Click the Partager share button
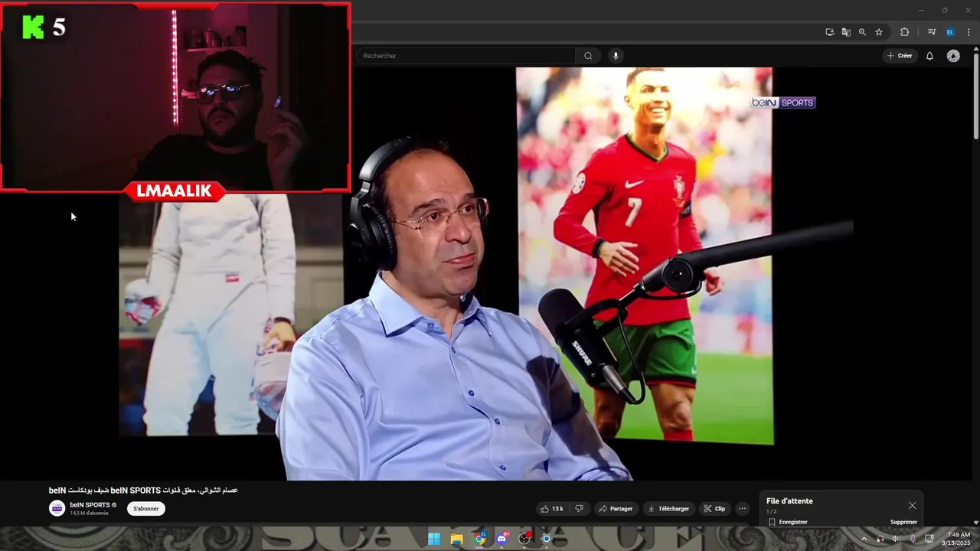The width and height of the screenshot is (980, 551). [616, 509]
